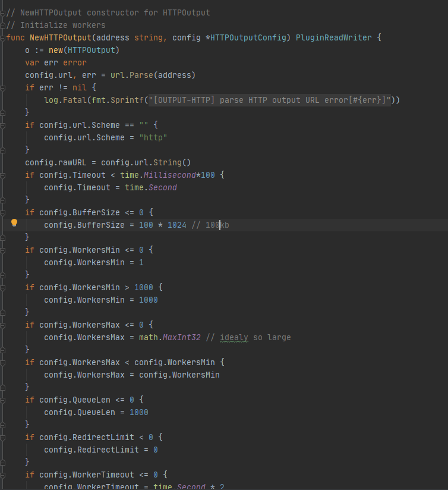Collapse the 'if config.WorkersMin > 1000' fold marker
This screenshot has width=448, height=490.
pos(2,288)
